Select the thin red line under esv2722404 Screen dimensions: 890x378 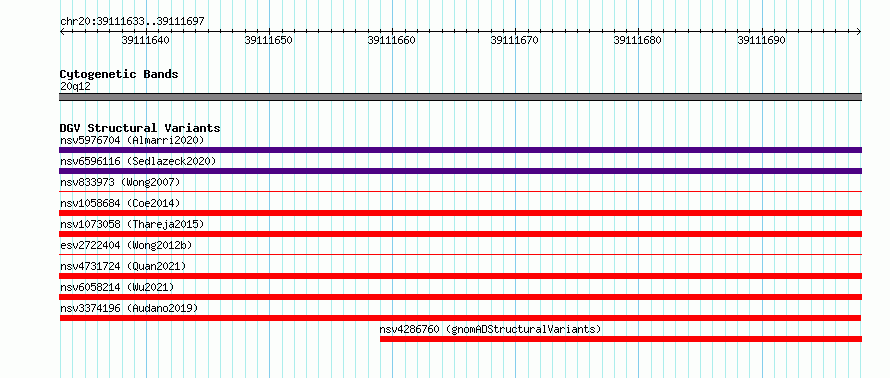(460, 254)
